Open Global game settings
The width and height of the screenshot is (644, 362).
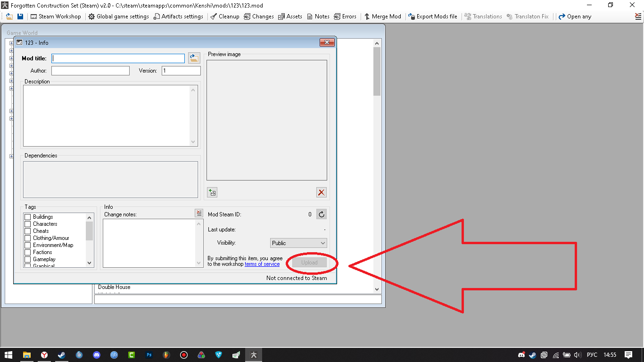coord(118,16)
